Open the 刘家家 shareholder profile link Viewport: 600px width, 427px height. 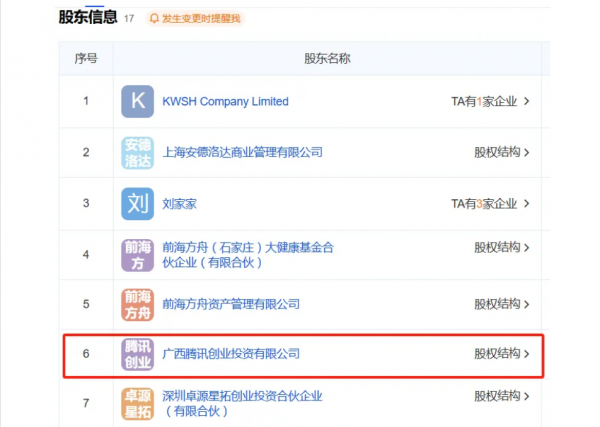tap(179, 204)
